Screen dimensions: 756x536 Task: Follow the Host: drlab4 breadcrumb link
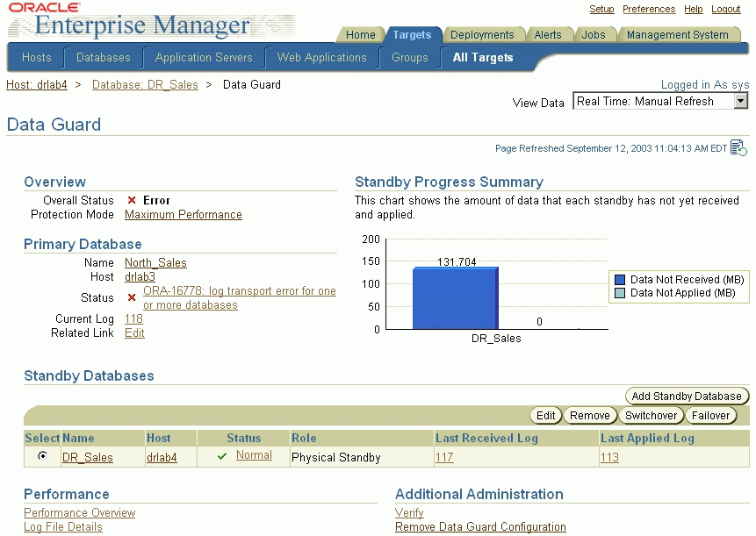(x=37, y=85)
